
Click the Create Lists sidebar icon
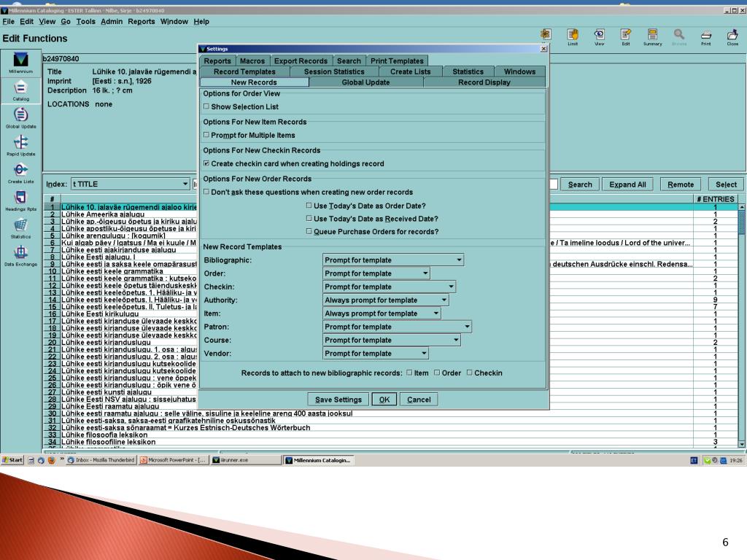click(20, 171)
